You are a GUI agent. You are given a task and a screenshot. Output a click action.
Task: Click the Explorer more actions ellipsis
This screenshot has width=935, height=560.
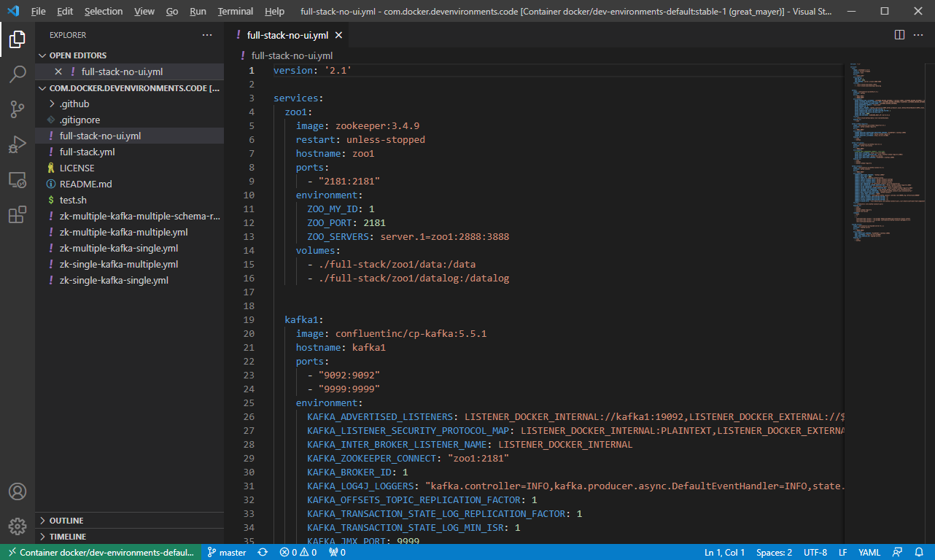click(207, 35)
